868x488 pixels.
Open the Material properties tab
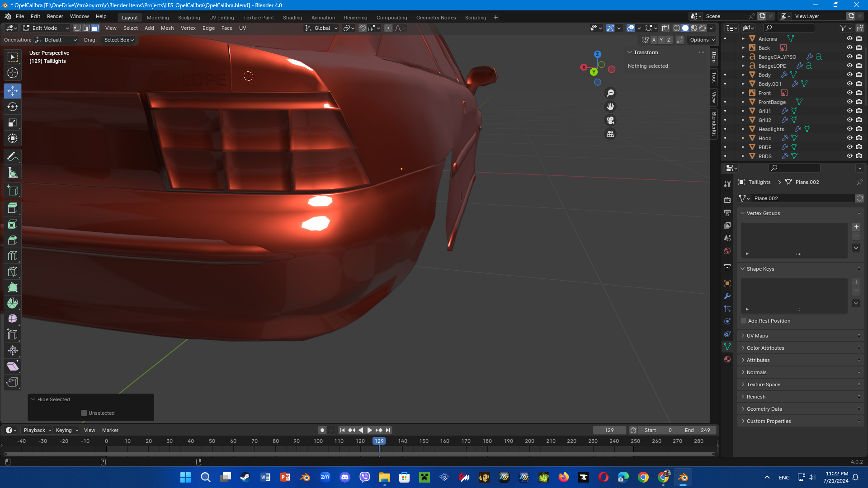coord(727,359)
